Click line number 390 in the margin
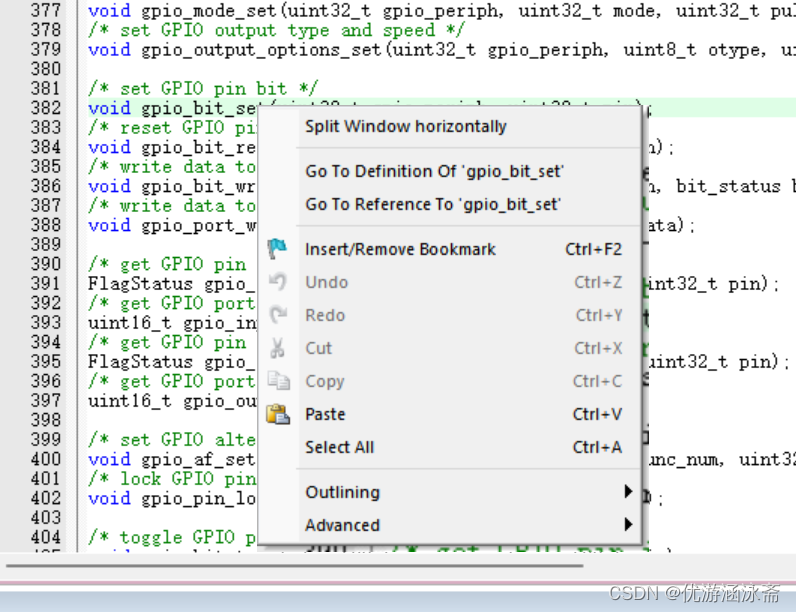 coord(46,264)
